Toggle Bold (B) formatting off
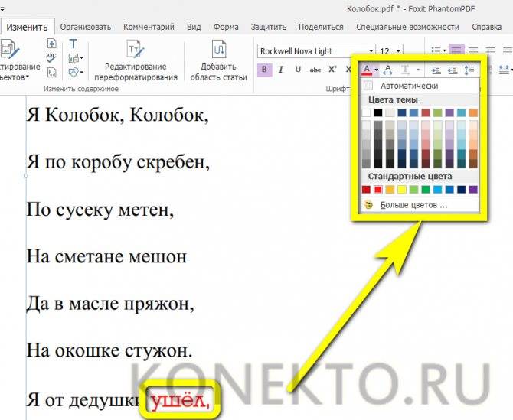The image size is (513, 420). click(x=264, y=70)
